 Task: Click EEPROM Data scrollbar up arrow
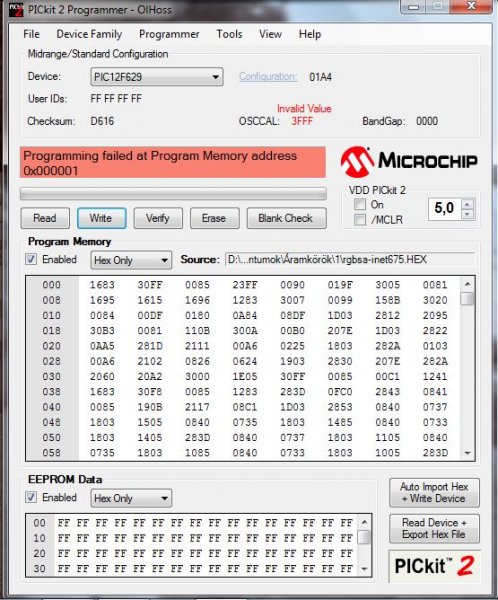click(x=364, y=522)
